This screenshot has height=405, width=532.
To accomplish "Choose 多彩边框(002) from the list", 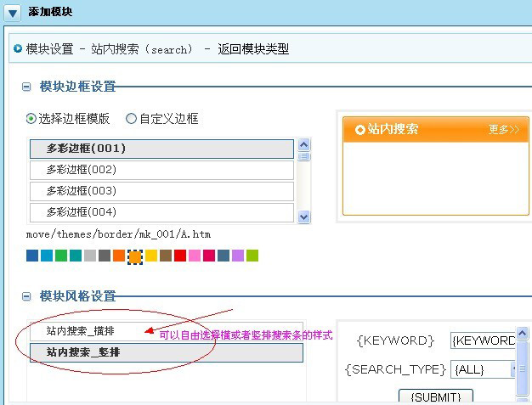I will [161, 170].
